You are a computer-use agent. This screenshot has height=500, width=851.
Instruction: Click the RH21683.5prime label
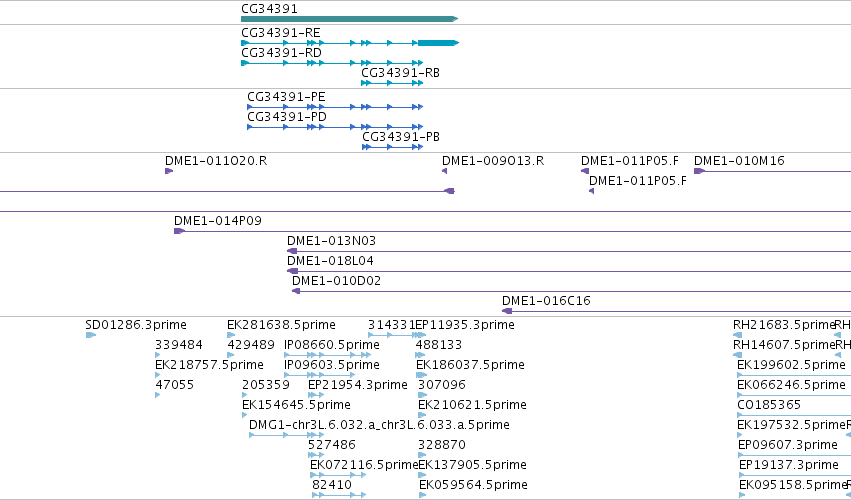coord(784,325)
